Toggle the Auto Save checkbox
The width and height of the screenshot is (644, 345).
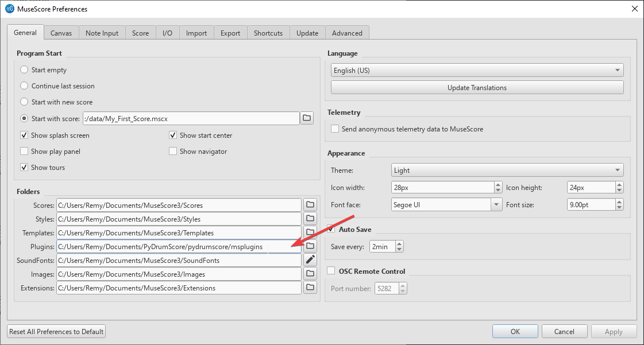(331, 229)
